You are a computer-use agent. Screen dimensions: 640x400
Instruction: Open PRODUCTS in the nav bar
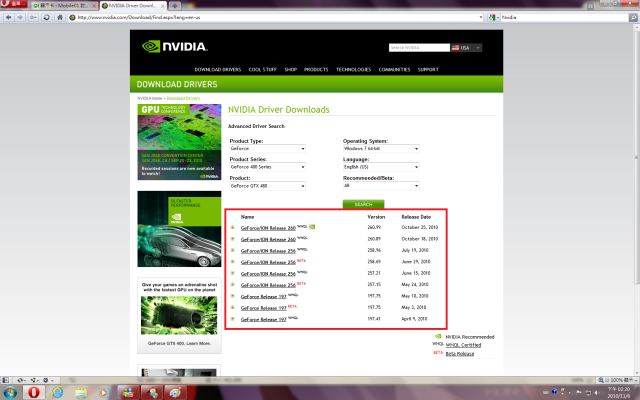pos(316,70)
